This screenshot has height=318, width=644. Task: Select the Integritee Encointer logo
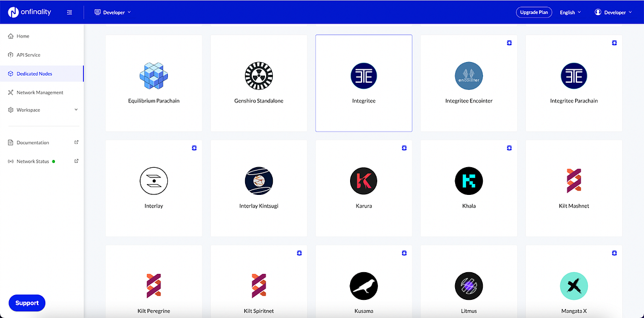pyautogui.click(x=469, y=76)
